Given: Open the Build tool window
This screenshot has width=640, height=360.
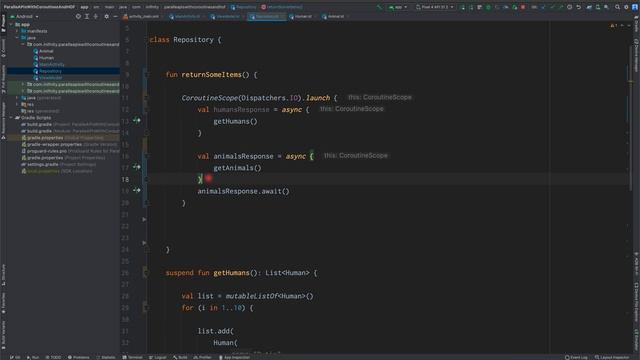Looking at the screenshot, I should 180,357.
